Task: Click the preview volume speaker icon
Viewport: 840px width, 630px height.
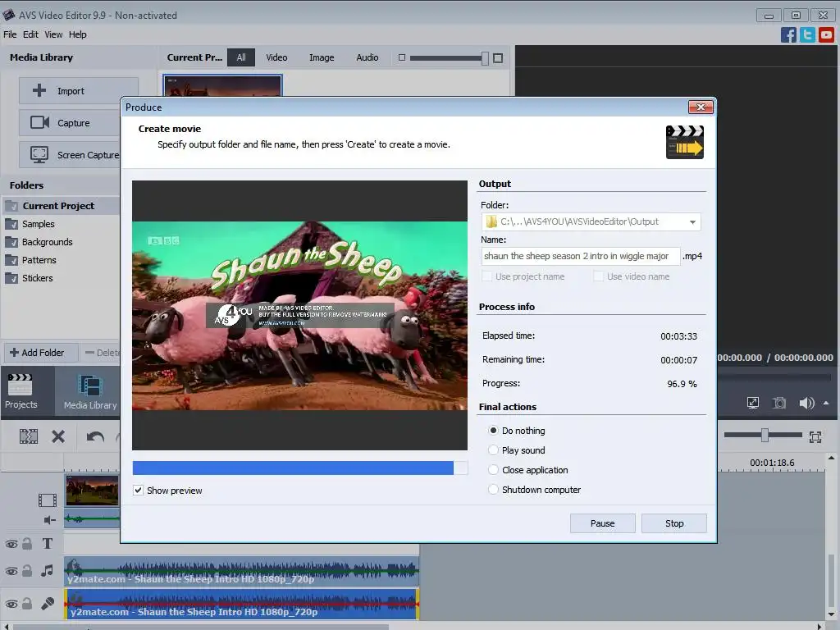Action: pos(806,403)
